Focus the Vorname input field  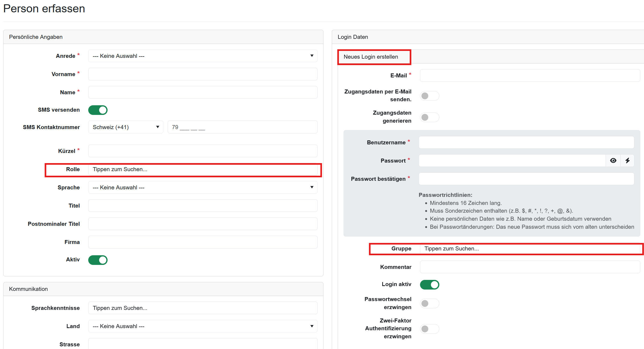[x=203, y=74]
